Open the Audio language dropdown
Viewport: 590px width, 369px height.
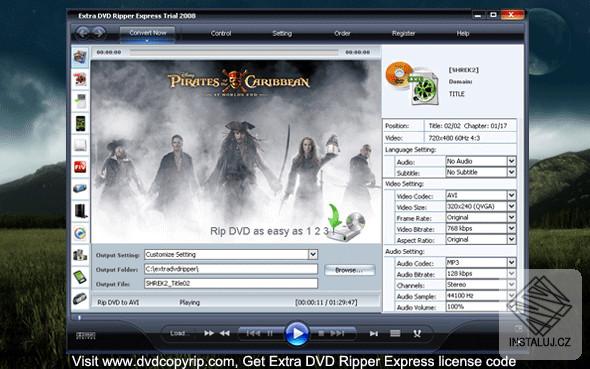tap(511, 161)
